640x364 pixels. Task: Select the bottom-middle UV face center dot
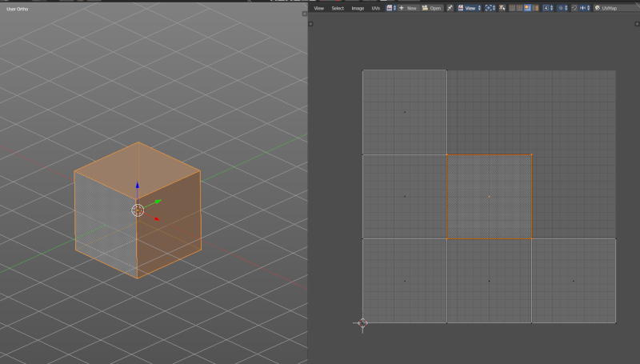489,281
